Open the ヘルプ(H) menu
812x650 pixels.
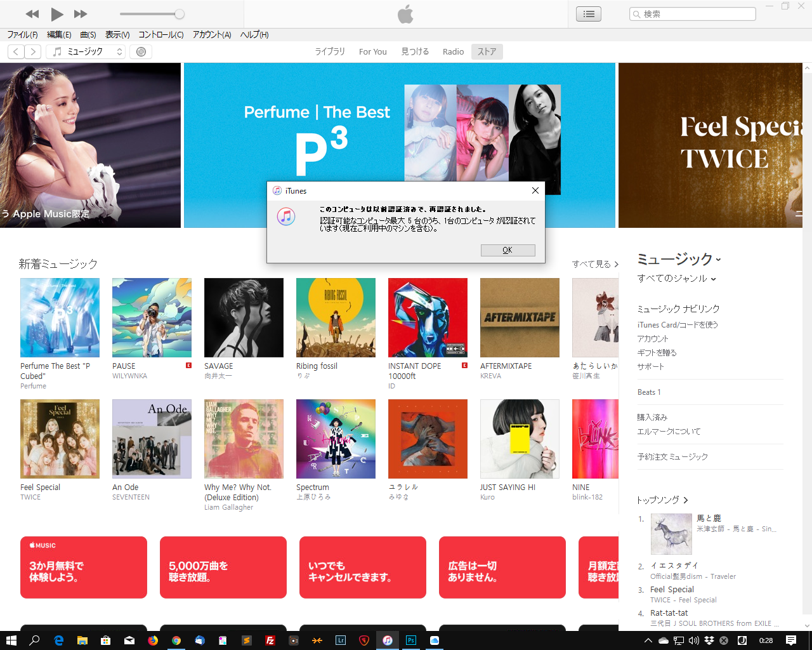(254, 35)
